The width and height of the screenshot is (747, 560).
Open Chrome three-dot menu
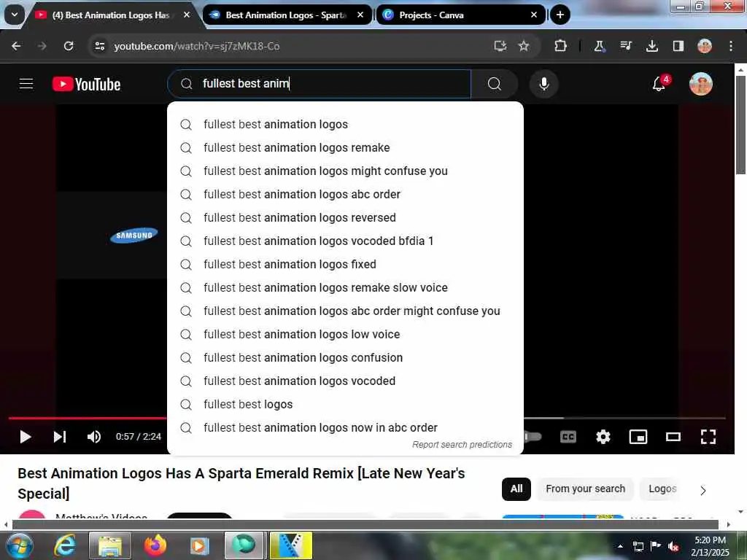(731, 46)
